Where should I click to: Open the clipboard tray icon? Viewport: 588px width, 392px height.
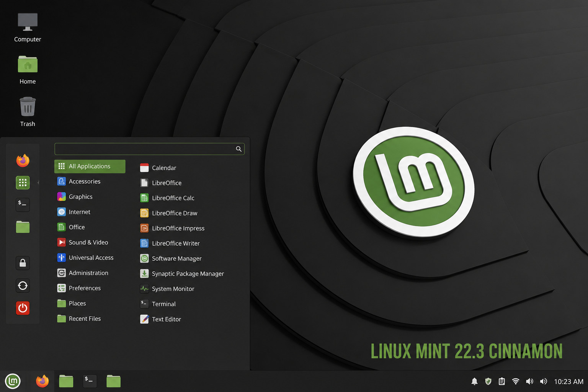pyautogui.click(x=502, y=381)
